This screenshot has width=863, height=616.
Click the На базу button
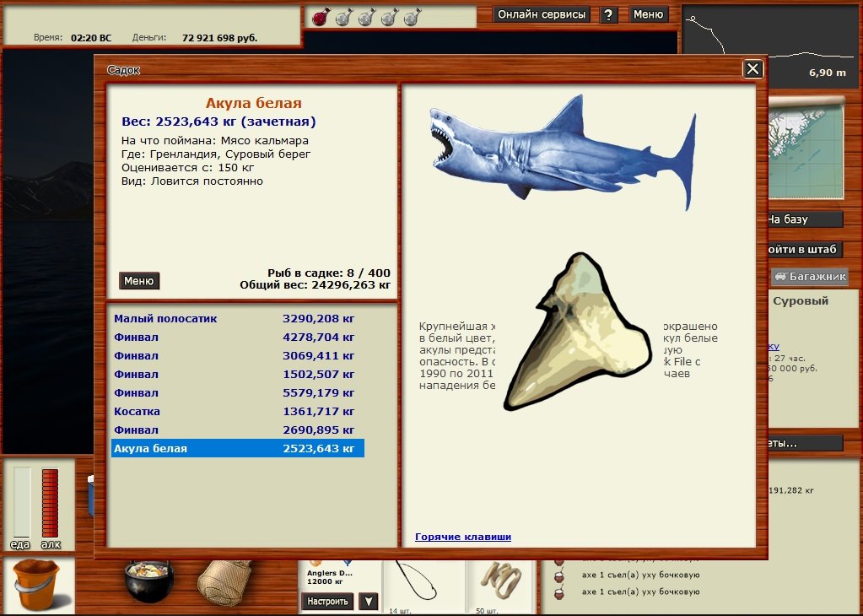pyautogui.click(x=805, y=219)
